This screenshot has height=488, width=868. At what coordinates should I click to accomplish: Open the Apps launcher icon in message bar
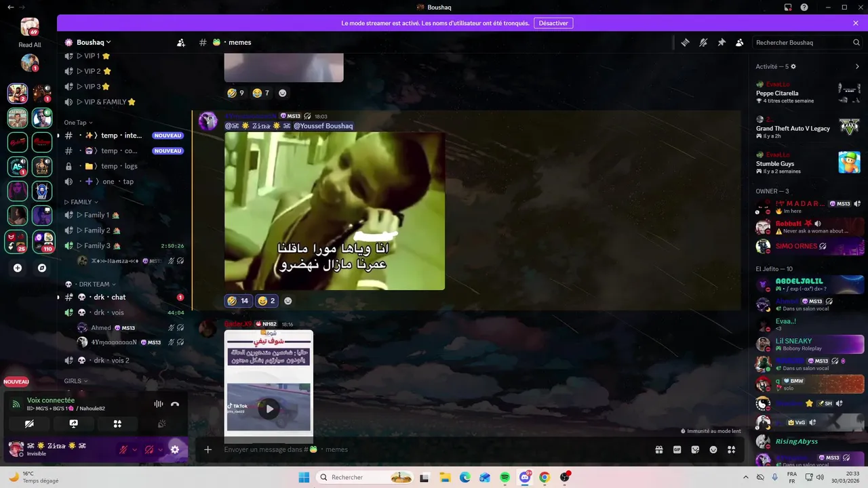point(731,449)
